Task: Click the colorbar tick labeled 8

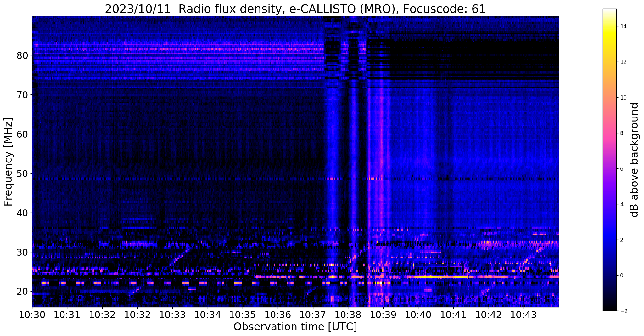Action: coord(621,133)
